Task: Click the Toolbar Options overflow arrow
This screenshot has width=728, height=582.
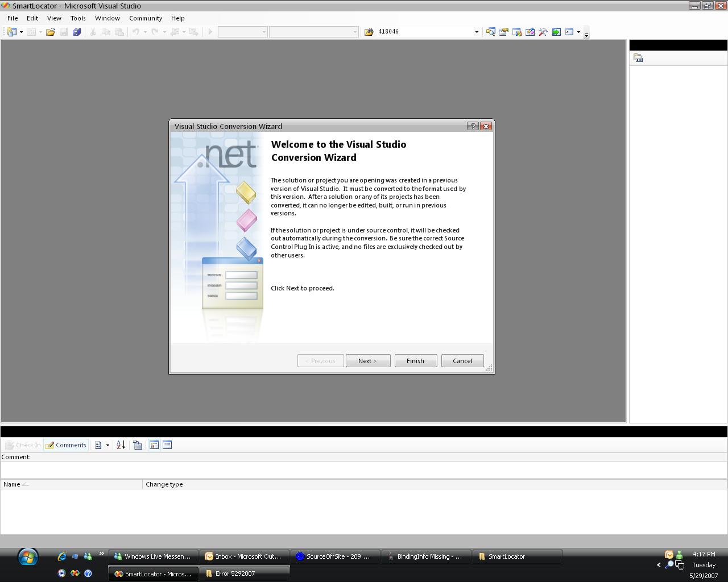Action: coord(586,33)
